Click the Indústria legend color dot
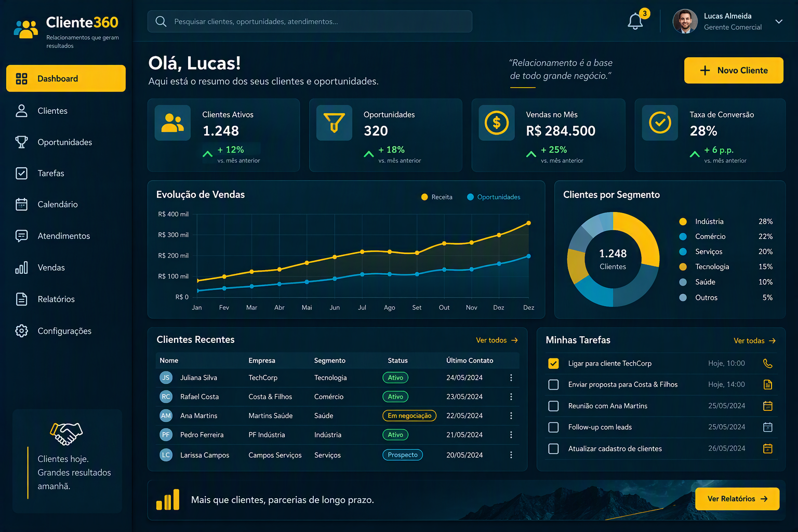 (683, 221)
